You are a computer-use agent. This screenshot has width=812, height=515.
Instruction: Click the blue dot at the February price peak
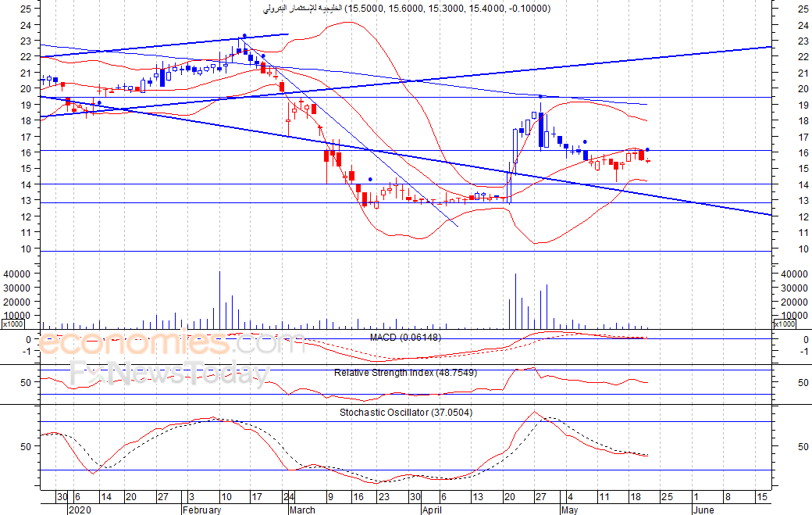pyautogui.click(x=244, y=35)
